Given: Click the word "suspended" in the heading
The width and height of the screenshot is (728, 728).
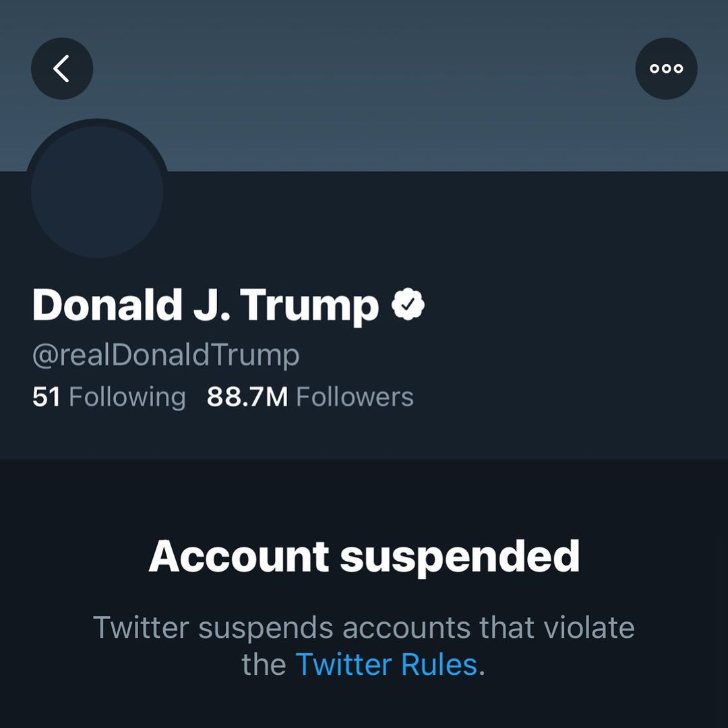Looking at the screenshot, I should pyautogui.click(x=460, y=558).
